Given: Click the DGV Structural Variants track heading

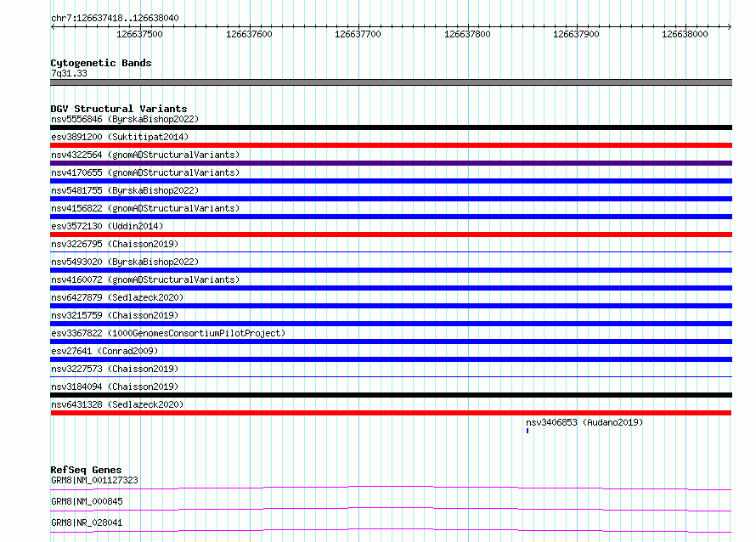Looking at the screenshot, I should 119,109.
